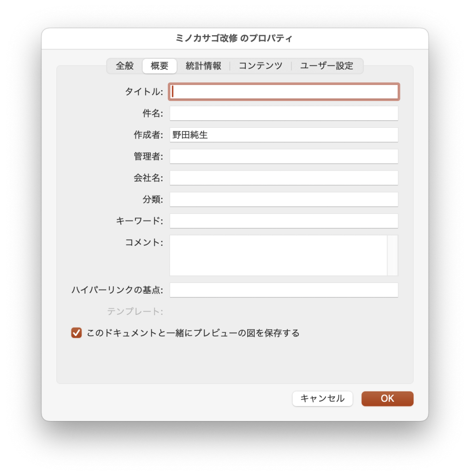Click the コメント box scrollbar

pyautogui.click(x=393, y=256)
